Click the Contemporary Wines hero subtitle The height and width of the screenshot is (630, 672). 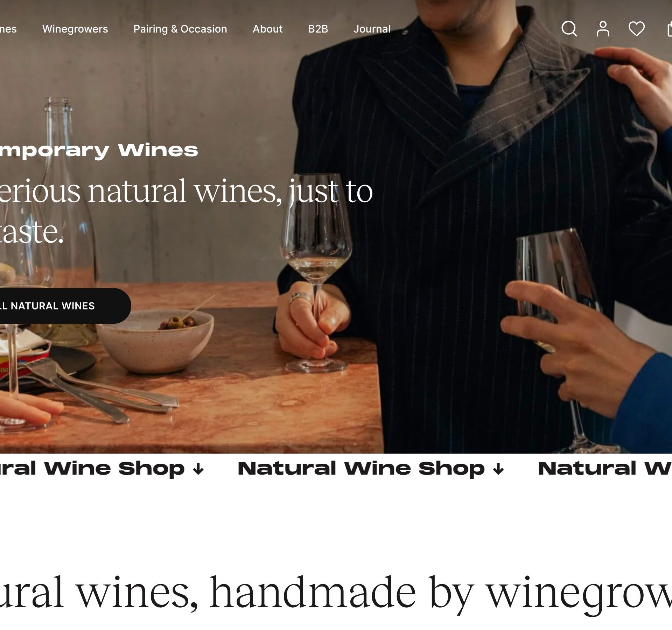click(99, 150)
